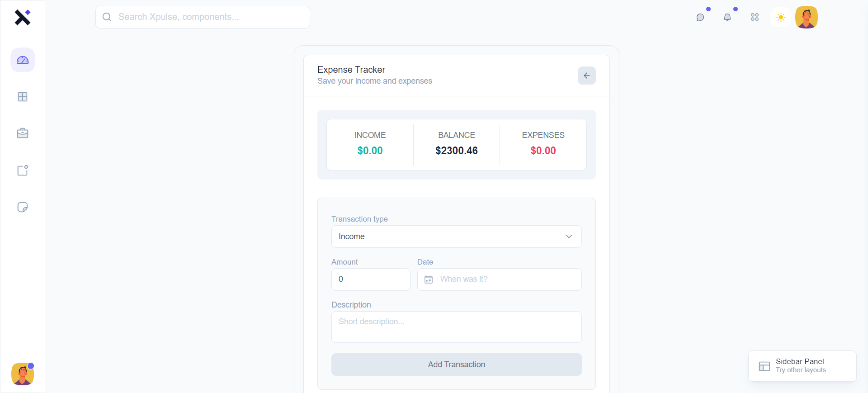Open the grid layout sidebar icon
The image size is (868, 393).
click(23, 97)
